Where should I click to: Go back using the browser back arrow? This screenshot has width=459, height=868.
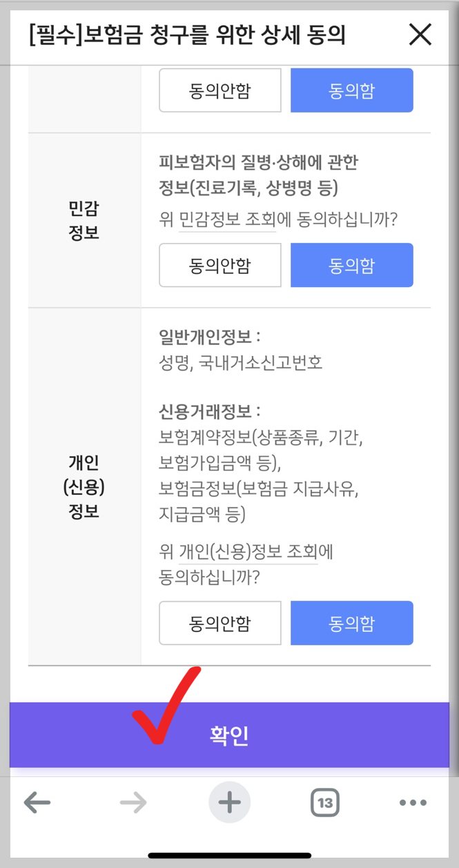click(37, 802)
